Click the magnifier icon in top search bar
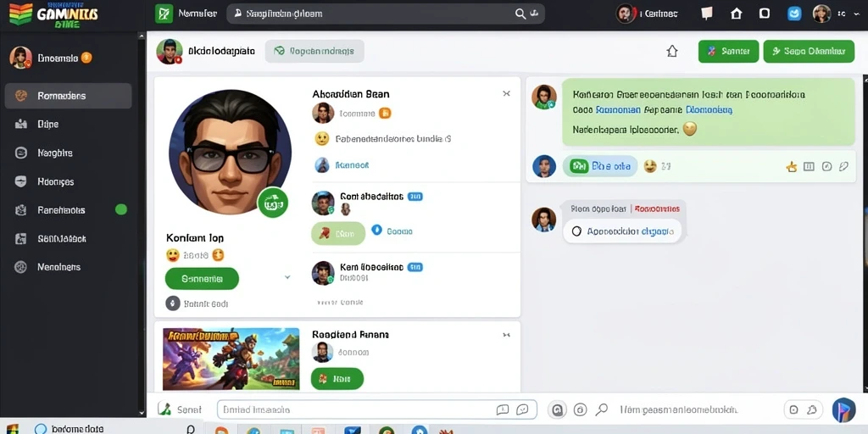 click(x=520, y=14)
